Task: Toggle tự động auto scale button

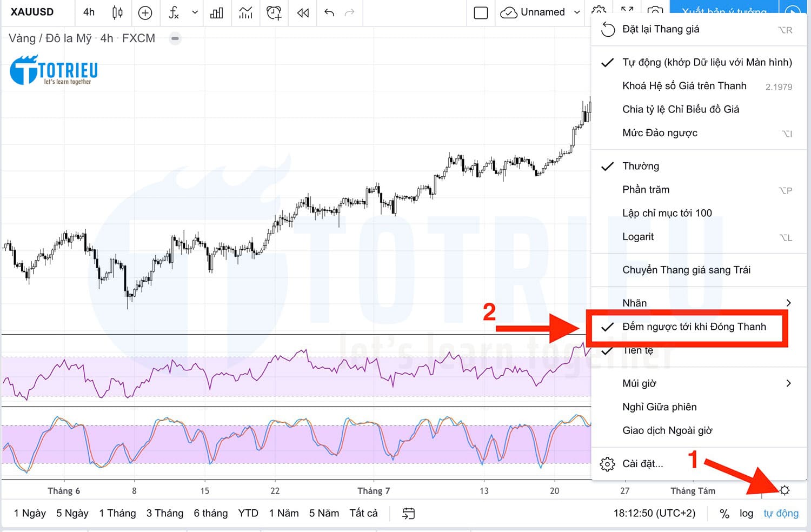Action: 781,513
